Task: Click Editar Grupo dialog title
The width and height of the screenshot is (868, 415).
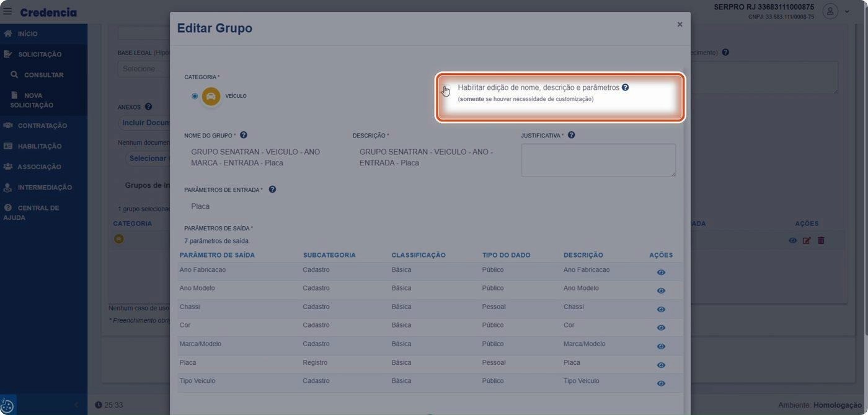Action: (x=215, y=28)
